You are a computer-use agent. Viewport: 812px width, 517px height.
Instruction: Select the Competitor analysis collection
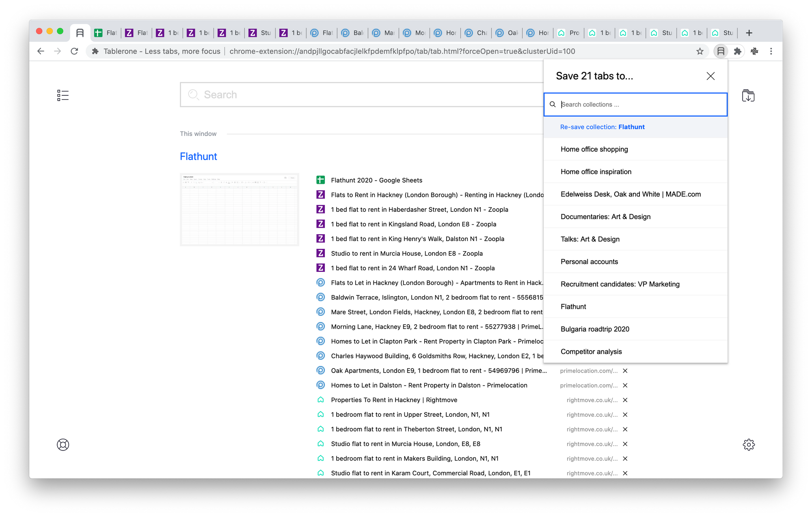(635, 351)
